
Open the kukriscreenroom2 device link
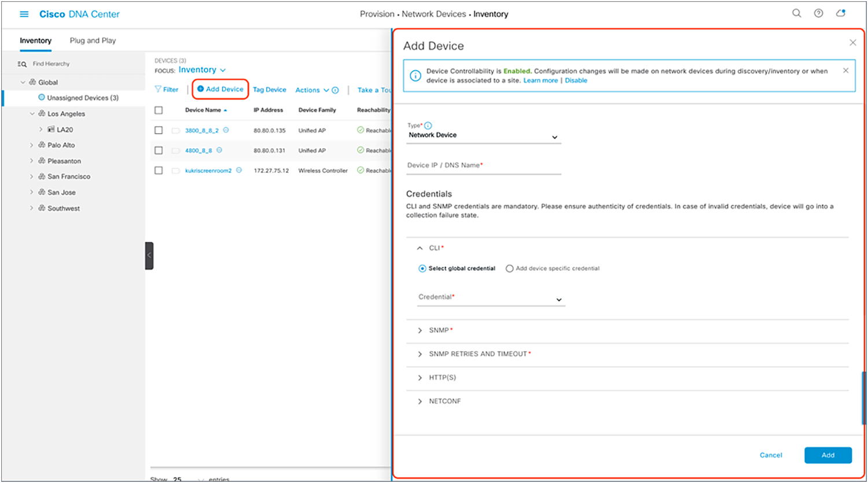pos(208,171)
